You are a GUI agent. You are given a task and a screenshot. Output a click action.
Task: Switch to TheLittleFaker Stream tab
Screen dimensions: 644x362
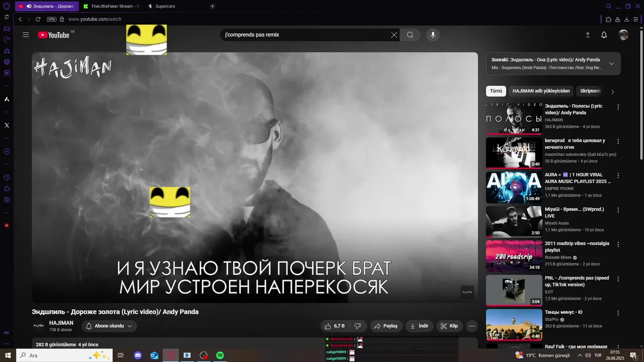pos(111,6)
